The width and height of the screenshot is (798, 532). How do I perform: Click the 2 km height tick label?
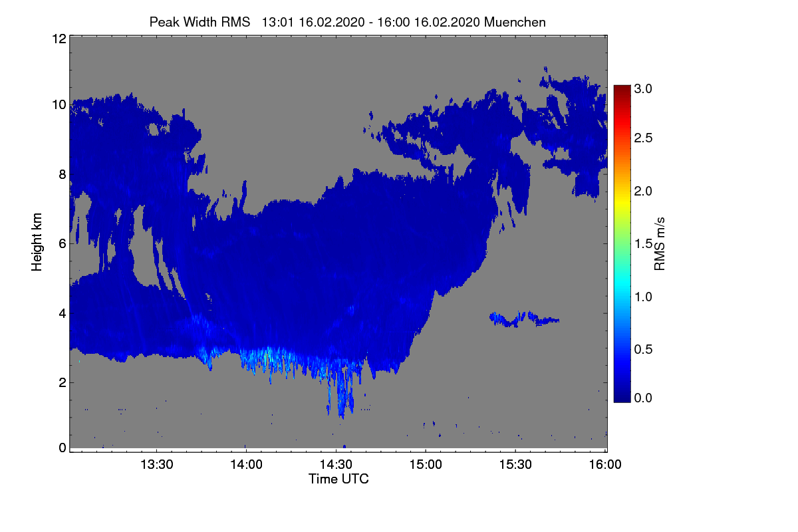click(62, 382)
